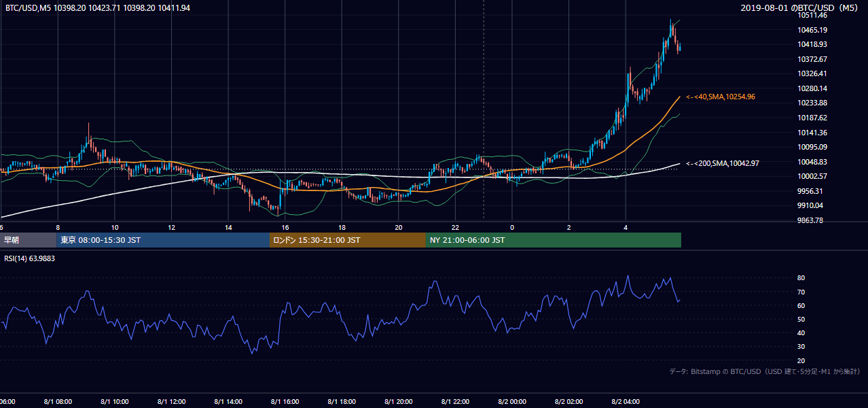Click the 8/1 20:00 date axis label
This screenshot has width=868, height=408.
pyautogui.click(x=399, y=402)
